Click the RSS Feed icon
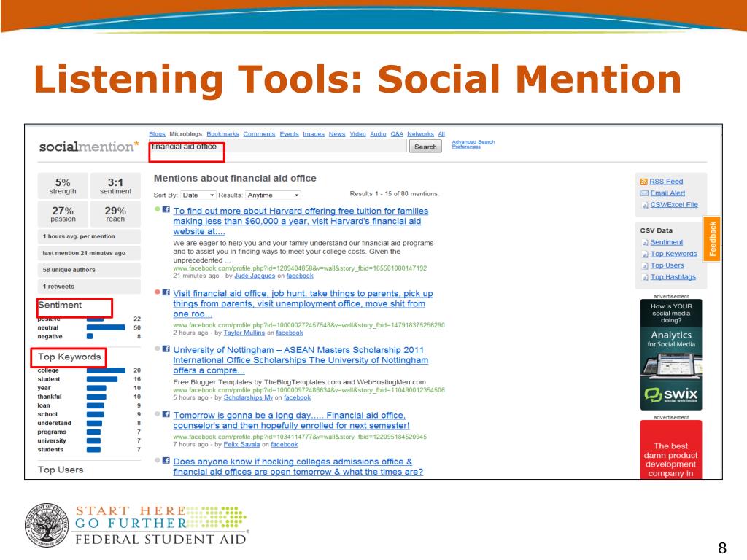This screenshot has width=747, height=560. coord(643,182)
